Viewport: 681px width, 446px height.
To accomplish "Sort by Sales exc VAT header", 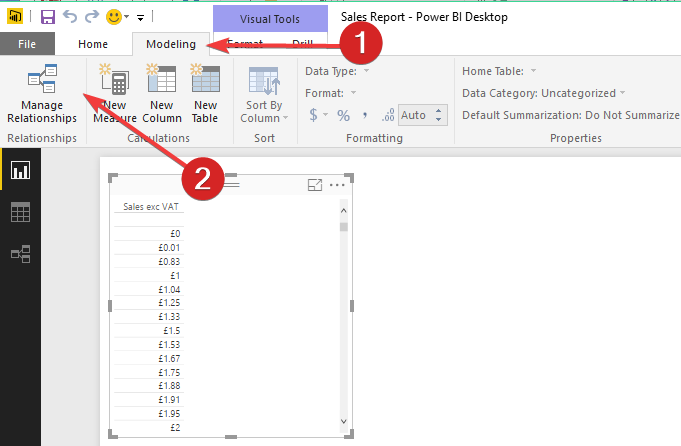I will (x=151, y=207).
